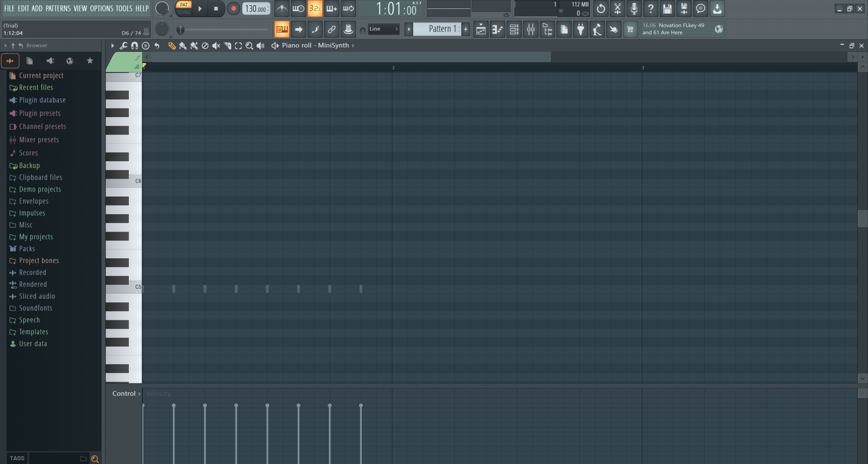Select the Draw pencil tool
868x464 pixels.
pos(172,46)
